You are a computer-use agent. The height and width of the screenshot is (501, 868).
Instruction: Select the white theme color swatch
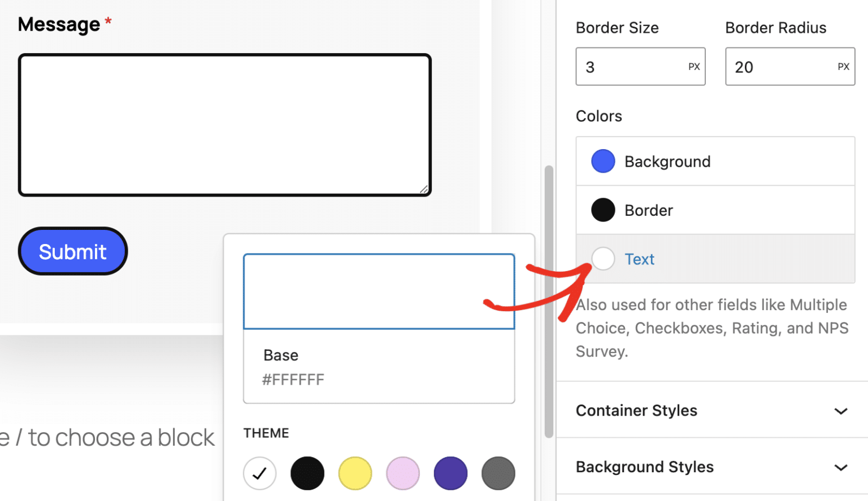(x=260, y=473)
